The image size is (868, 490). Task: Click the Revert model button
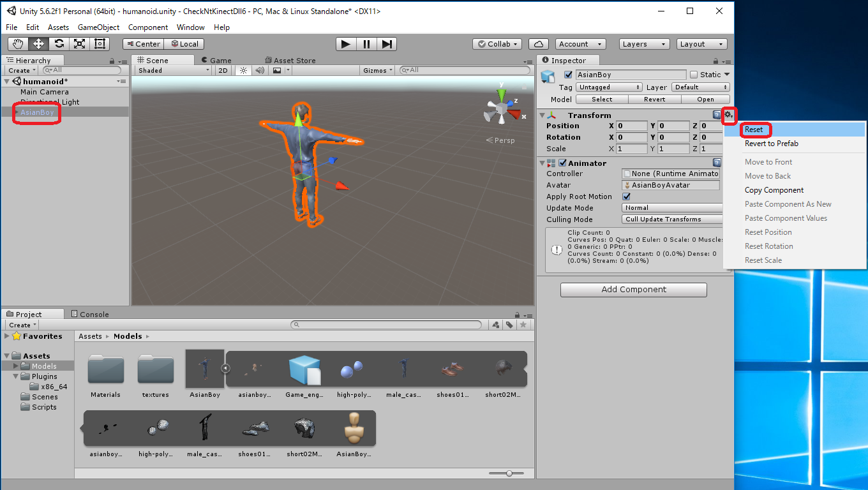654,100
